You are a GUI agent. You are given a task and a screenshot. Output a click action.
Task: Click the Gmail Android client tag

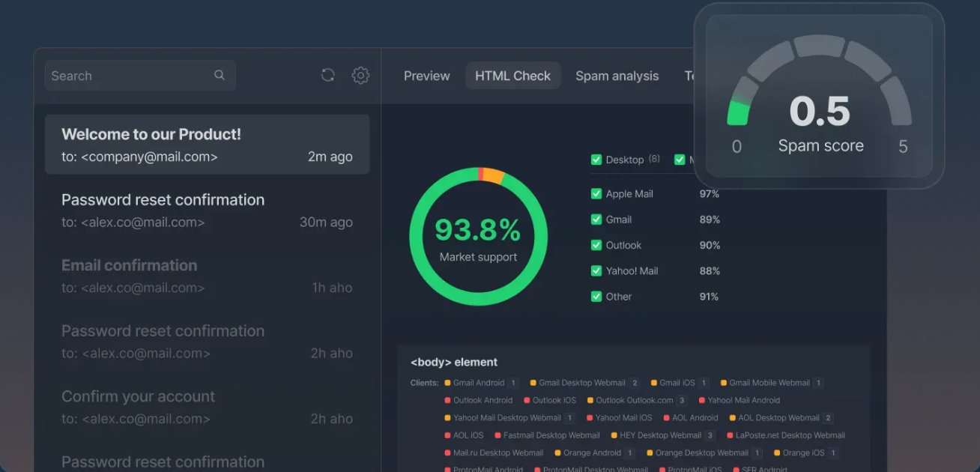(481, 383)
